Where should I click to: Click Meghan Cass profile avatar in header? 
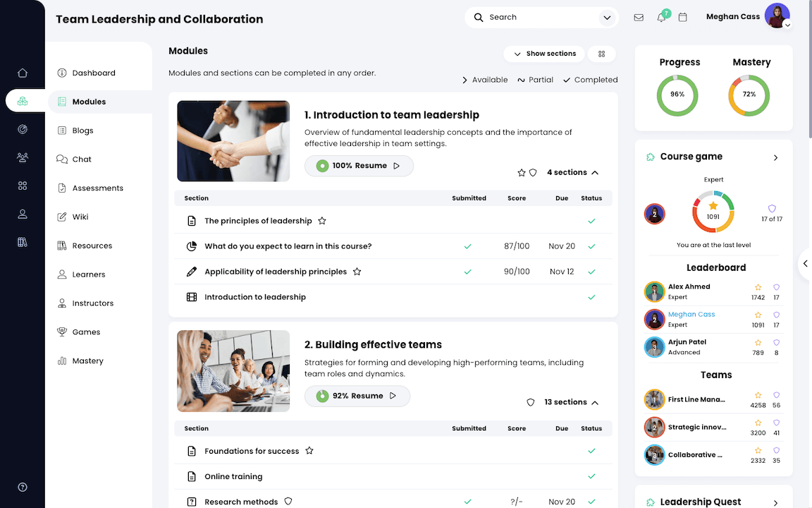coord(777,16)
